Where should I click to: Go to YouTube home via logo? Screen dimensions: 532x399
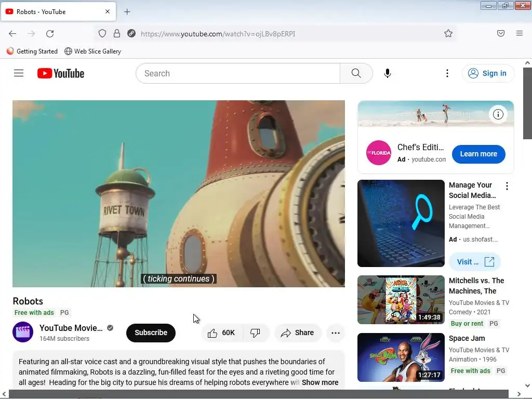pyautogui.click(x=61, y=73)
